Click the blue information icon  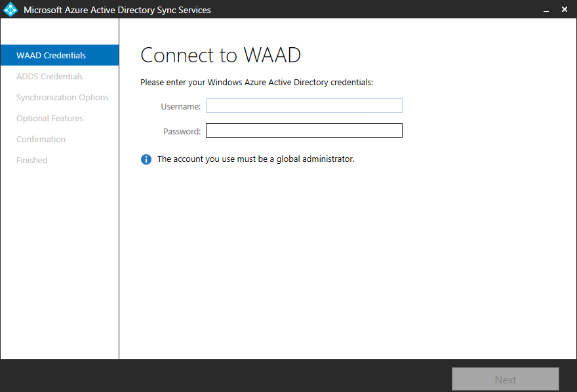[146, 159]
